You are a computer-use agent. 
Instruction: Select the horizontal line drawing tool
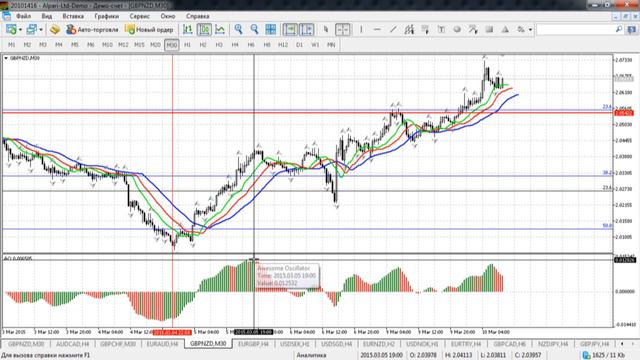pyautogui.click(x=377, y=29)
